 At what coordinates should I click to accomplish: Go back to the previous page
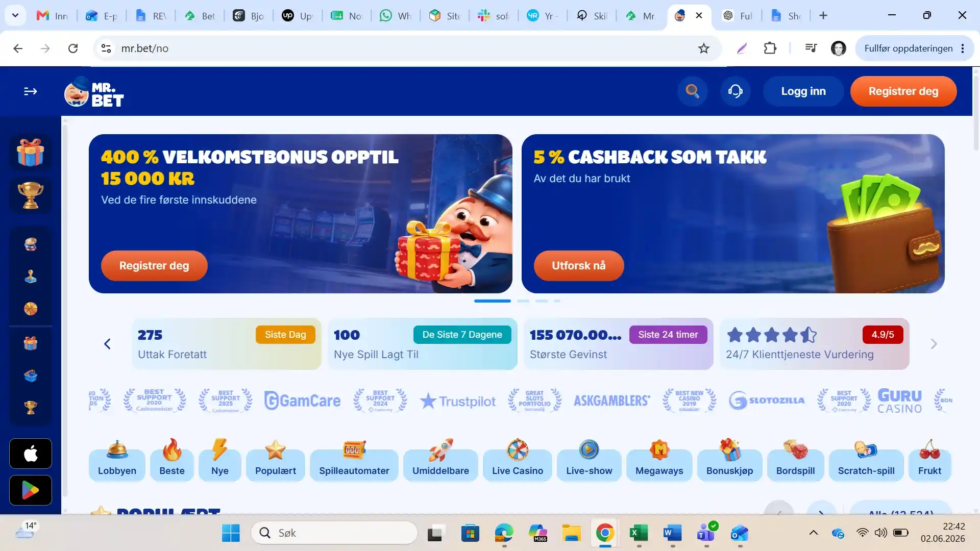18,48
